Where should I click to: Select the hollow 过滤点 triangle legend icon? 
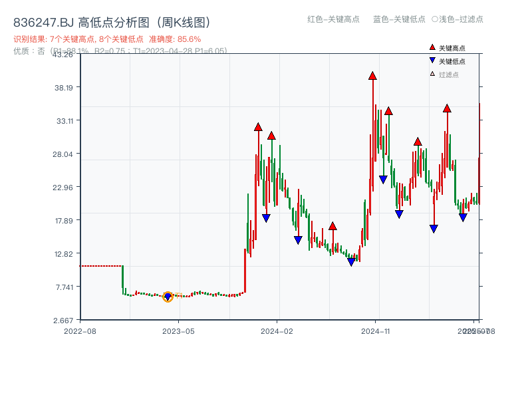pos(431,73)
